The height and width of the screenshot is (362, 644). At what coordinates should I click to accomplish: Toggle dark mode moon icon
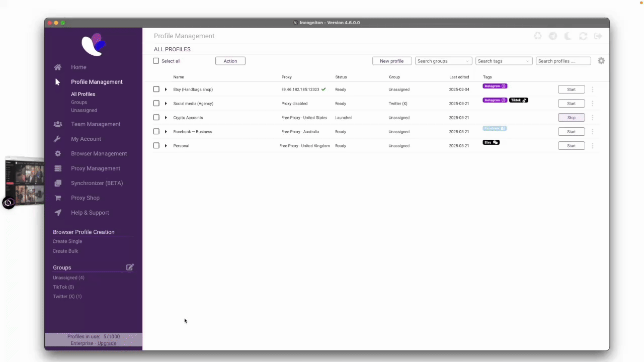point(568,36)
